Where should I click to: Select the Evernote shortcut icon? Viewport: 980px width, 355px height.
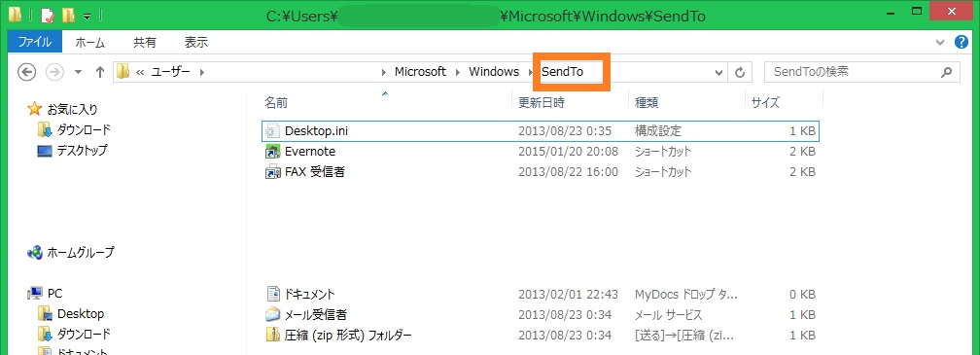(272, 152)
